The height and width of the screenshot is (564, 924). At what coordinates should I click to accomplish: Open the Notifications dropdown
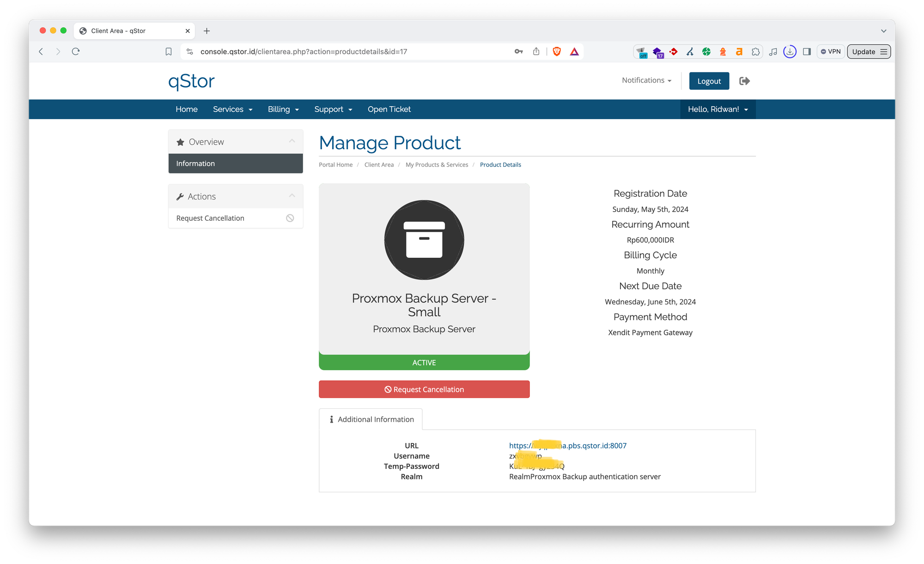(x=646, y=80)
